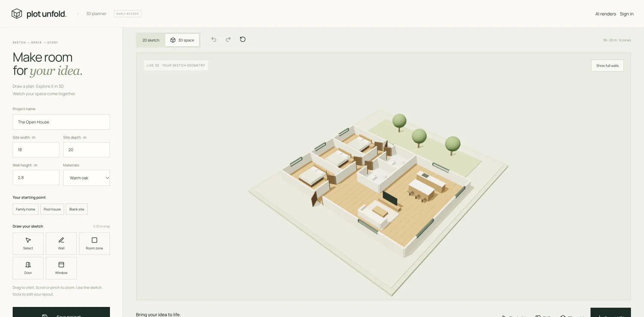Click the Site depth field

point(86,150)
